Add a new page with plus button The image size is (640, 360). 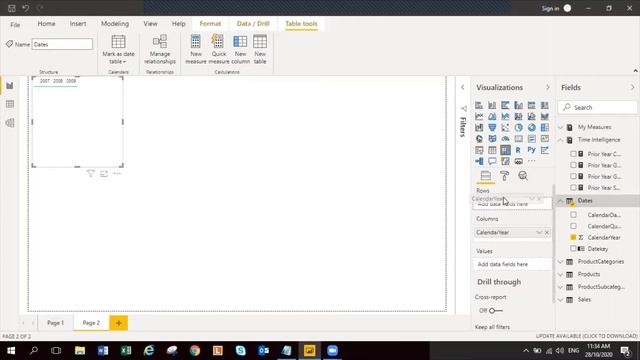[118, 323]
